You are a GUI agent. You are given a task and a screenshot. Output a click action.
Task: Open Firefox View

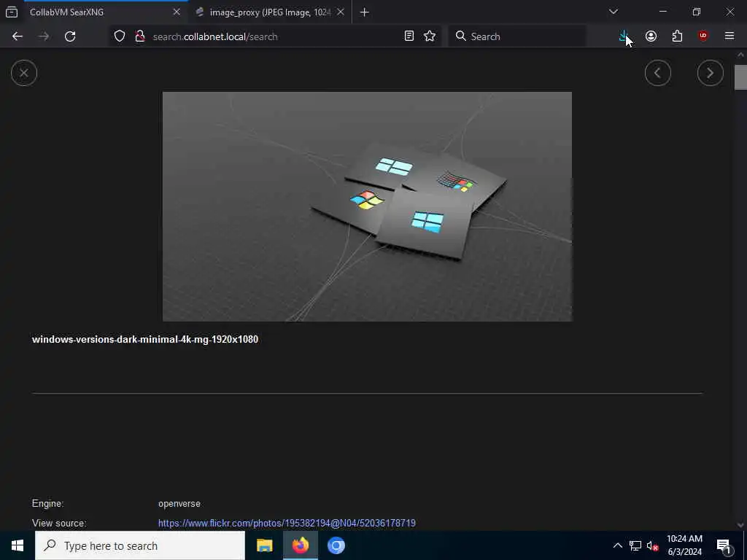tap(12, 12)
